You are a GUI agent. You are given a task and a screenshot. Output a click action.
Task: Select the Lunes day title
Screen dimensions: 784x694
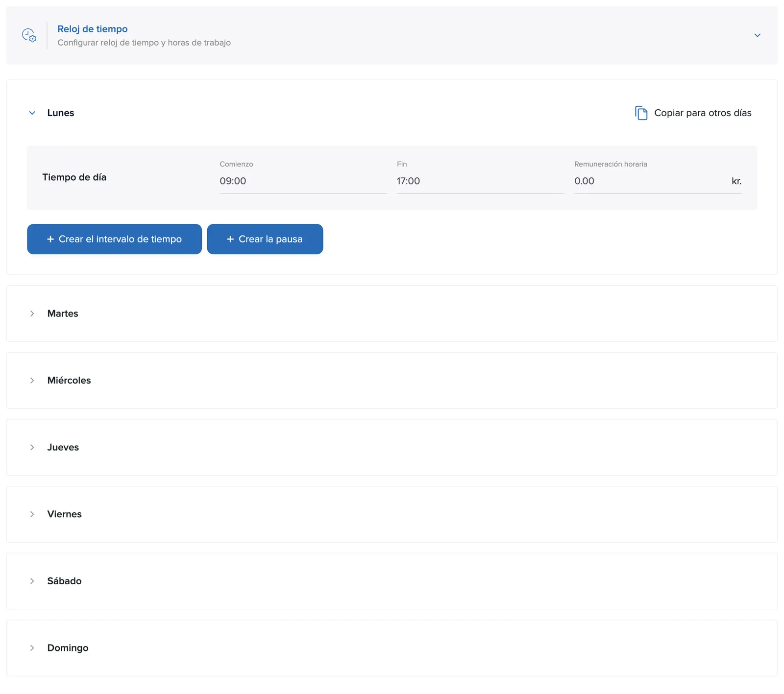(61, 113)
